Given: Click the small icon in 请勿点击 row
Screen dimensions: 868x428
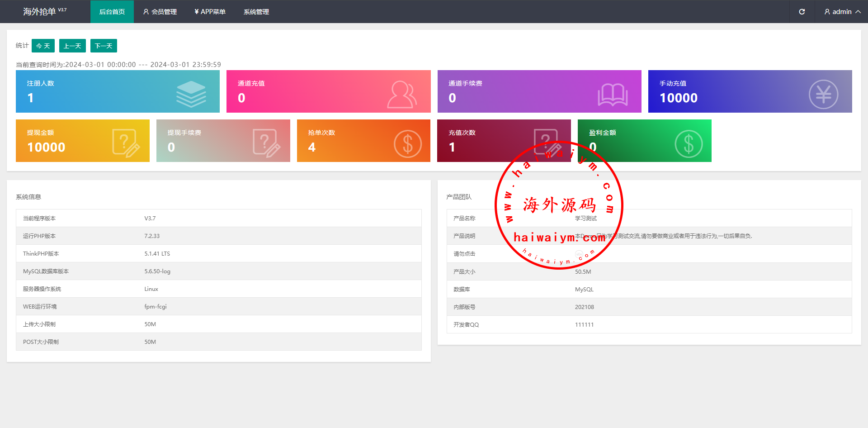Looking at the screenshot, I should pos(579,254).
